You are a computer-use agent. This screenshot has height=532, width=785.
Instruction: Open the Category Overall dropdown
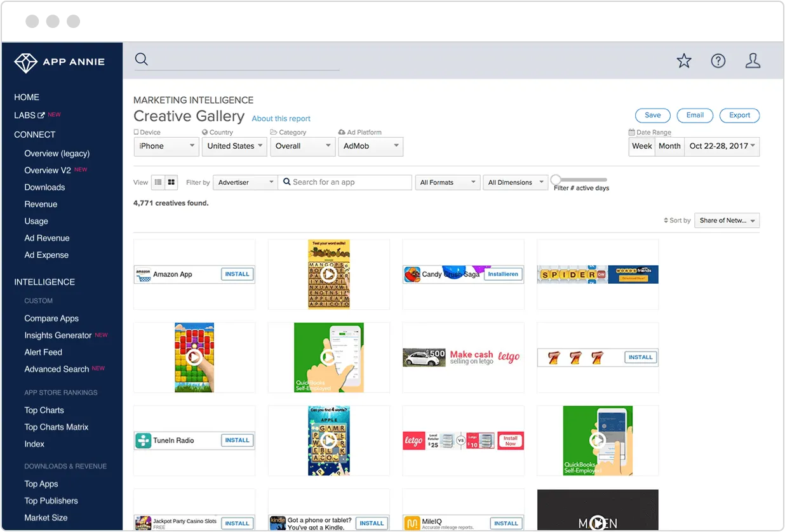(302, 147)
